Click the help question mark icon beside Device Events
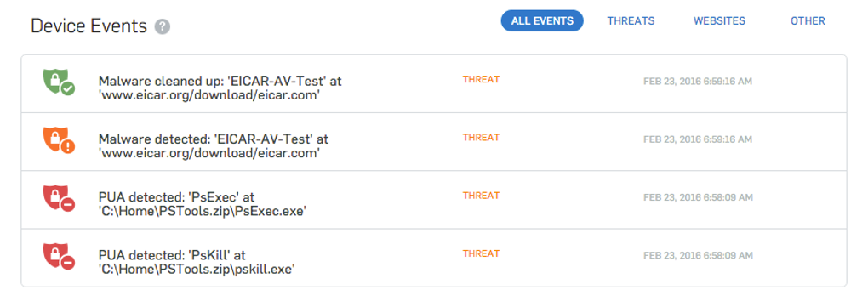 163,26
